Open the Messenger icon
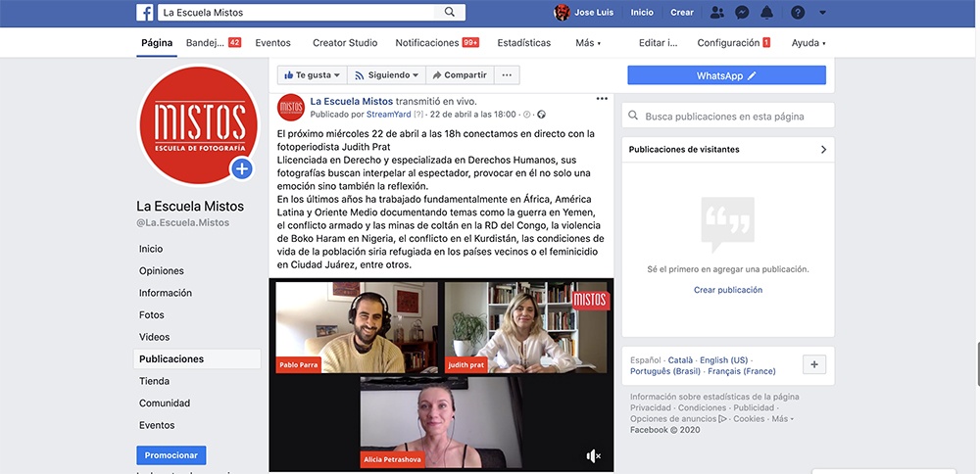980x474 pixels. tap(742, 13)
